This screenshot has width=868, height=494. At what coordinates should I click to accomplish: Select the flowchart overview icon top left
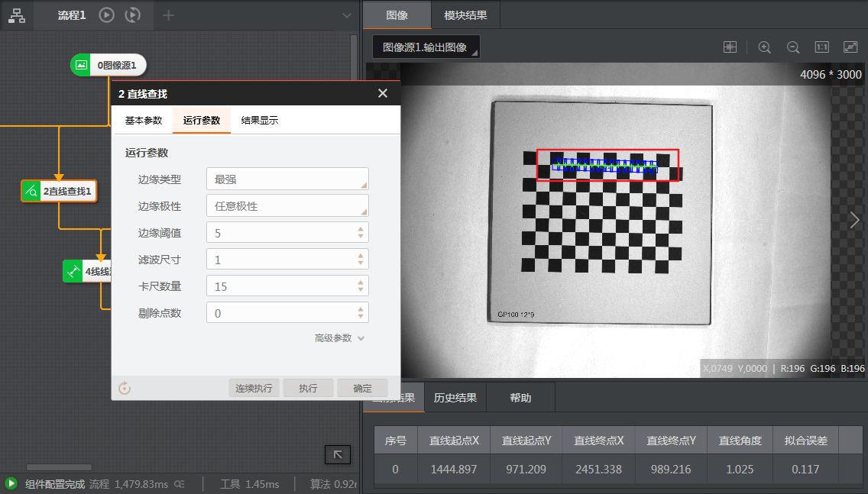17,15
